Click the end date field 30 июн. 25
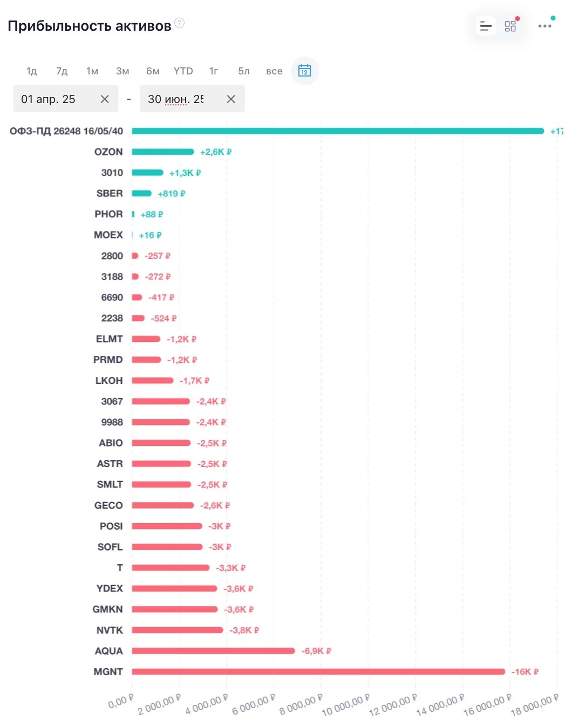Image resolution: width=579 pixels, height=728 pixels. tap(192, 99)
